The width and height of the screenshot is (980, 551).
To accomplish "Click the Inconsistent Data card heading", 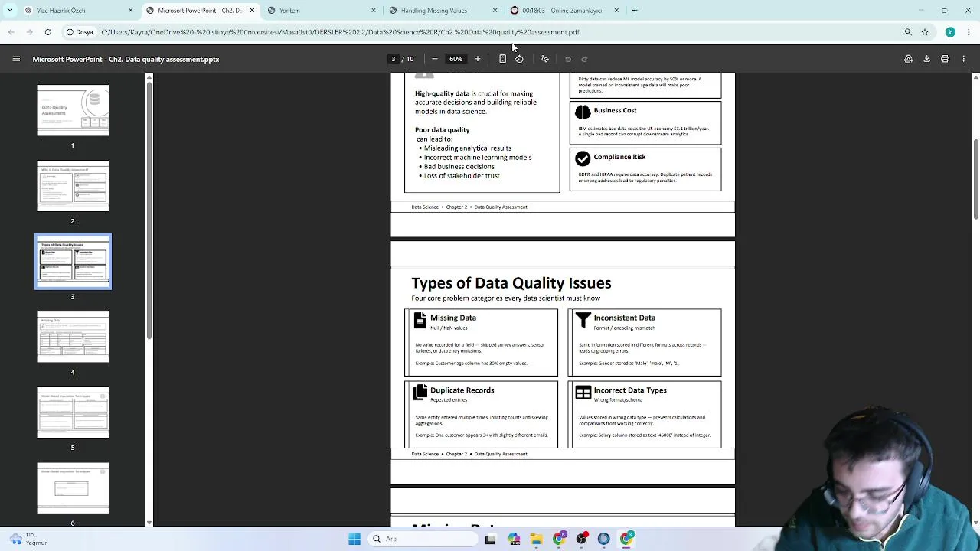I will tap(625, 318).
